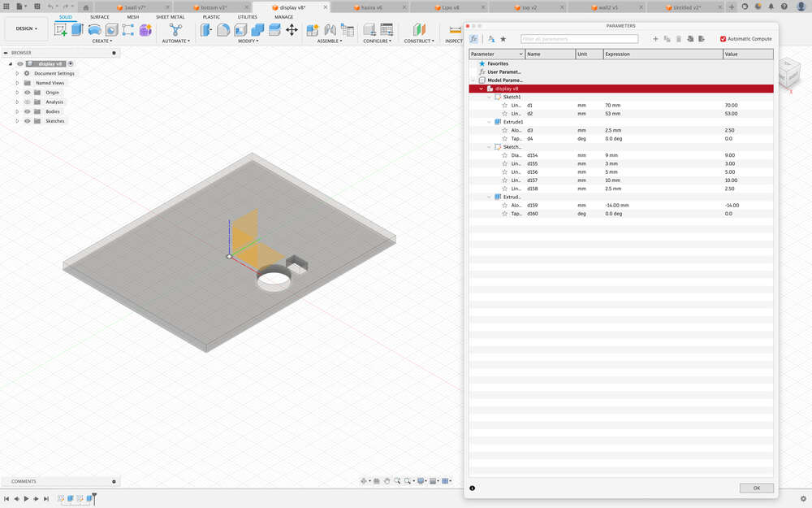Click the Pan hand tool in navigation bar
812x508 pixels.
click(x=387, y=481)
